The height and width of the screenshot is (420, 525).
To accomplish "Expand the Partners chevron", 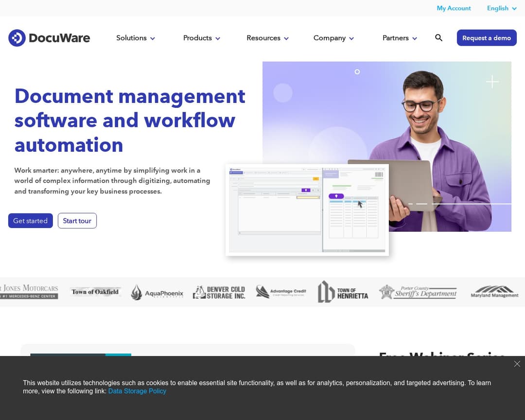I will [415, 38].
